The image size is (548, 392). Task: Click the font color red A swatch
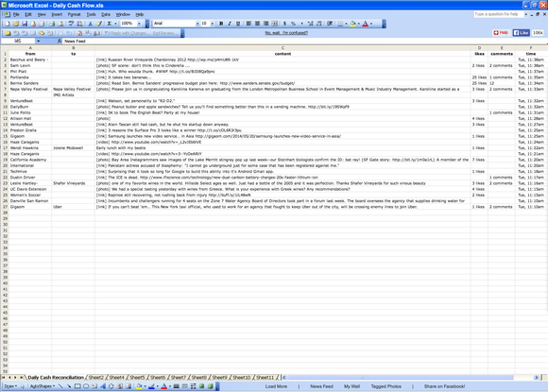point(366,24)
